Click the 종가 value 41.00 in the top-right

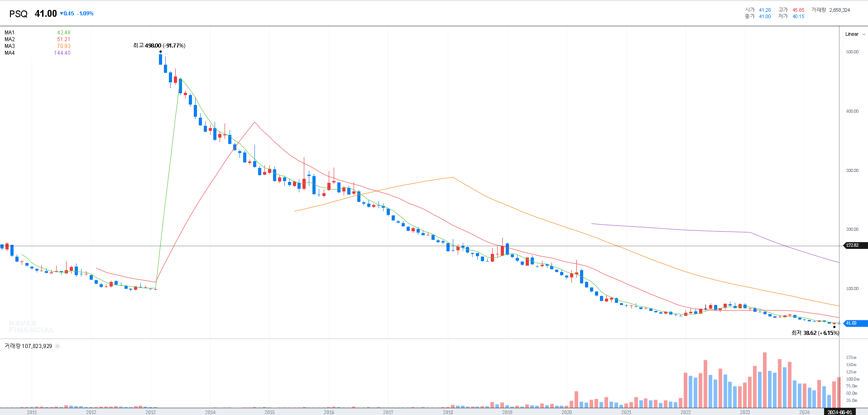765,16
